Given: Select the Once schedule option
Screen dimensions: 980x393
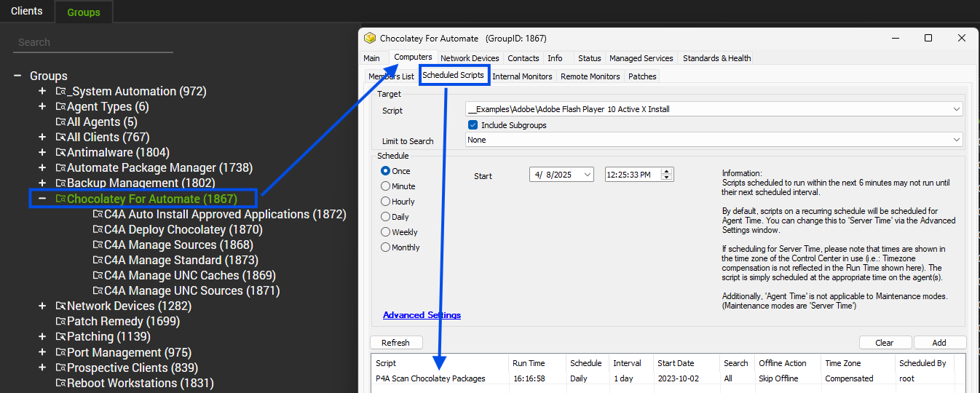Looking at the screenshot, I should (386, 171).
